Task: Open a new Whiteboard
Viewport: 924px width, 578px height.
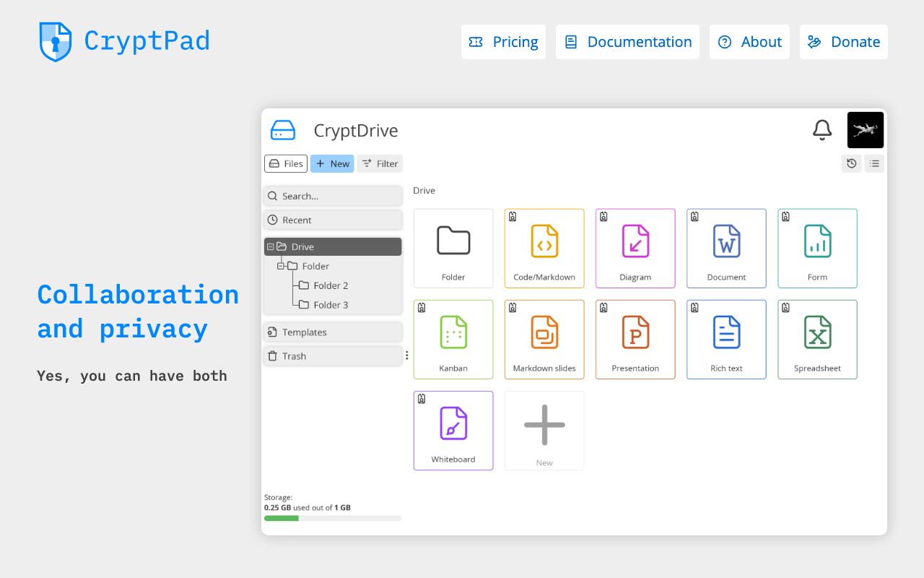Action: click(x=453, y=431)
